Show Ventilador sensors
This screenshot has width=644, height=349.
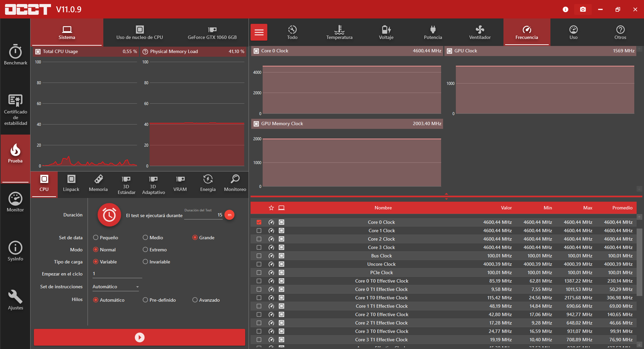480,32
